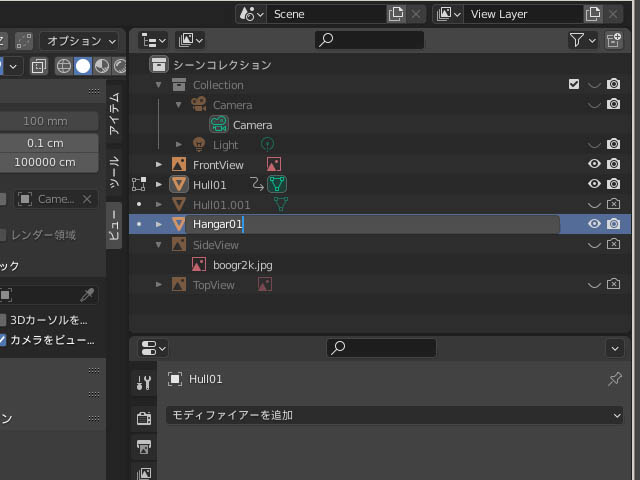Viewport: 640px width, 480px height.
Task: Collapse the Camera object item
Action: pos(178,104)
